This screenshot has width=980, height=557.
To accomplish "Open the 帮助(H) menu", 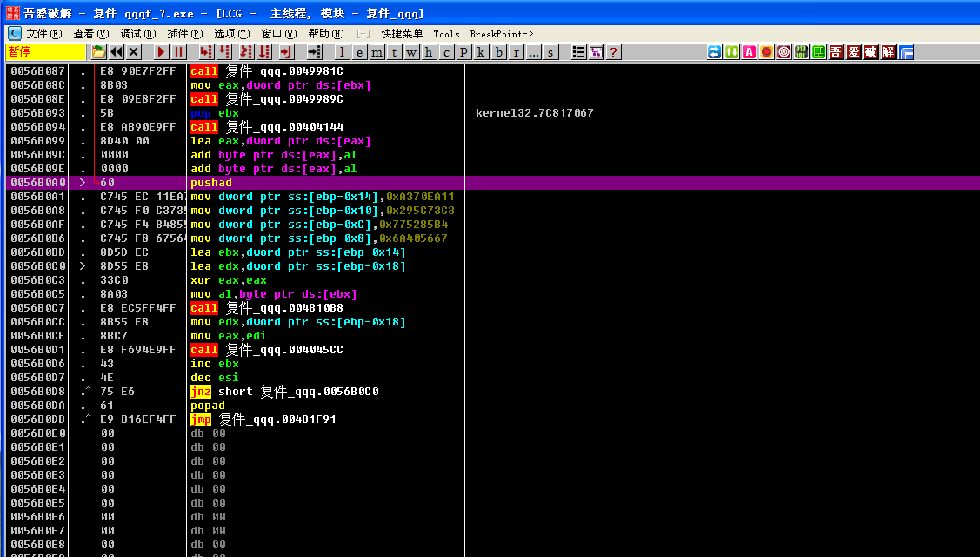I will click(x=325, y=34).
